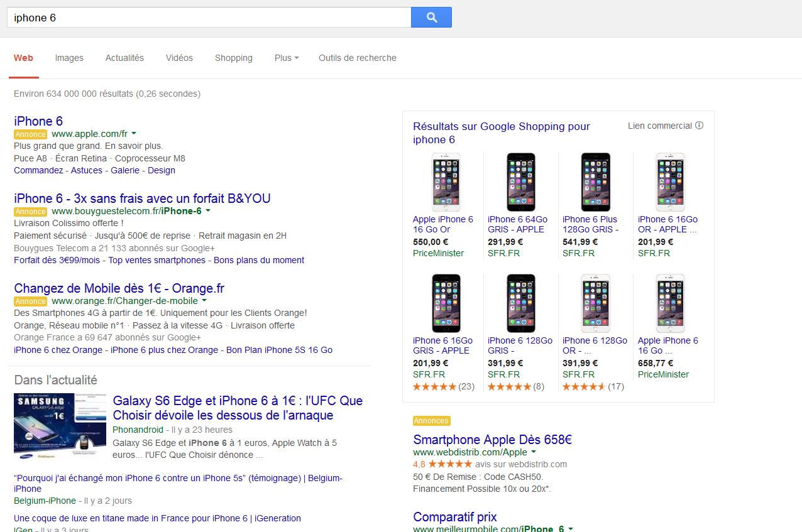Click iPhone 6 chez Orange link

[x=58, y=350]
